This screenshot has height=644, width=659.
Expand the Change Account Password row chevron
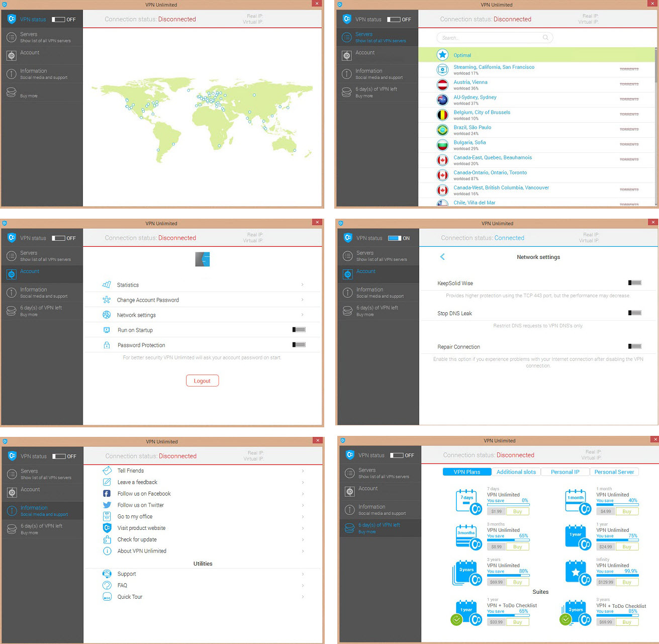pyautogui.click(x=303, y=300)
